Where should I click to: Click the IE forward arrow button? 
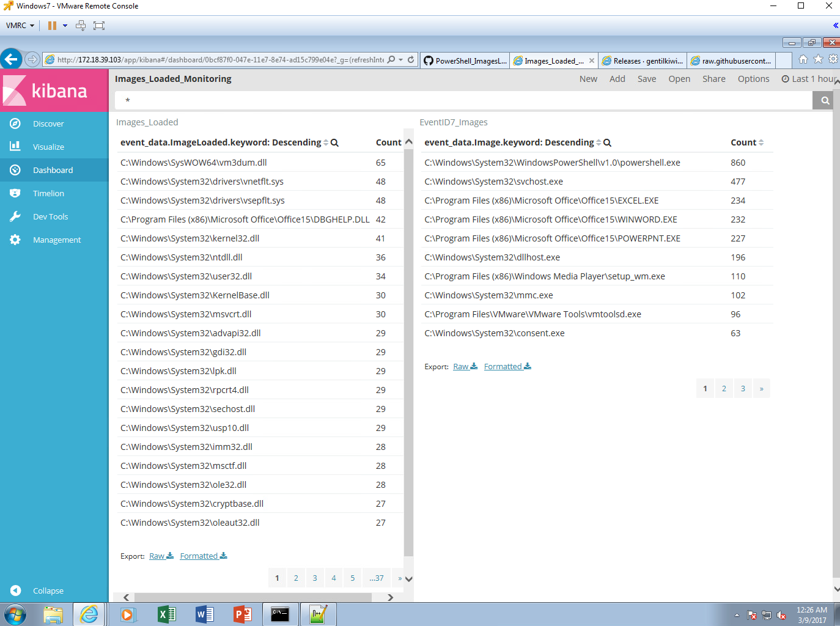coord(32,59)
